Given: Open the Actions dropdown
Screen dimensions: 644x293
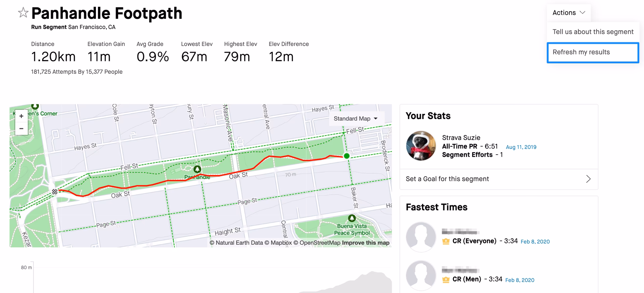Looking at the screenshot, I should [568, 12].
